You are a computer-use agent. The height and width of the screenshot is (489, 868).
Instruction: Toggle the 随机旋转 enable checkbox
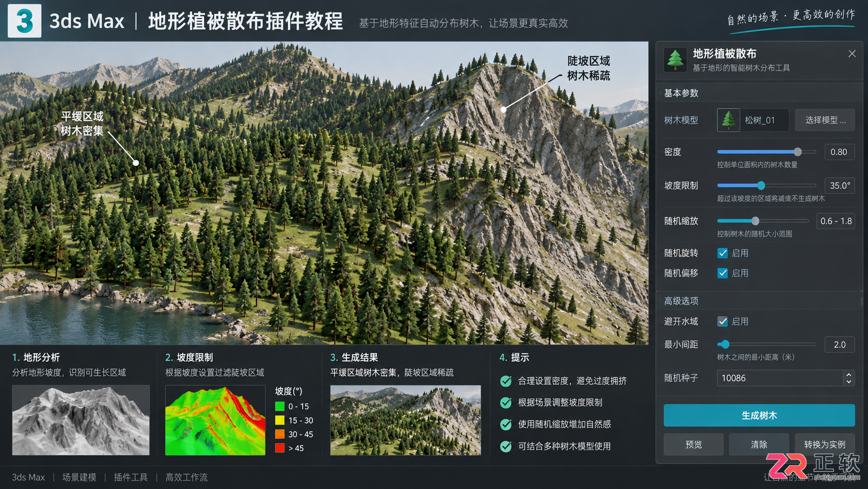pos(722,253)
